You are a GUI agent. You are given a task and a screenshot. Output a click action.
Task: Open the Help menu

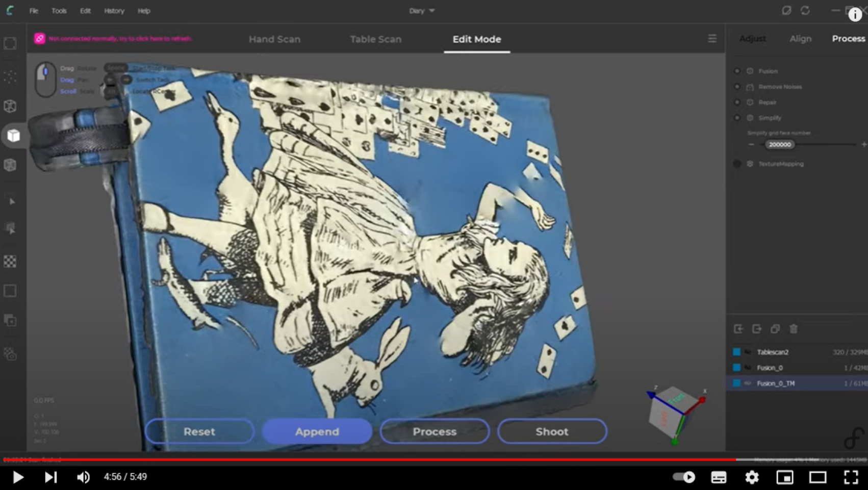pos(144,11)
